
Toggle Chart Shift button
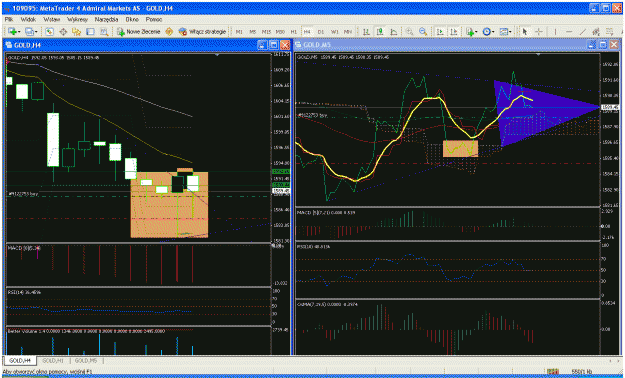click(454, 32)
